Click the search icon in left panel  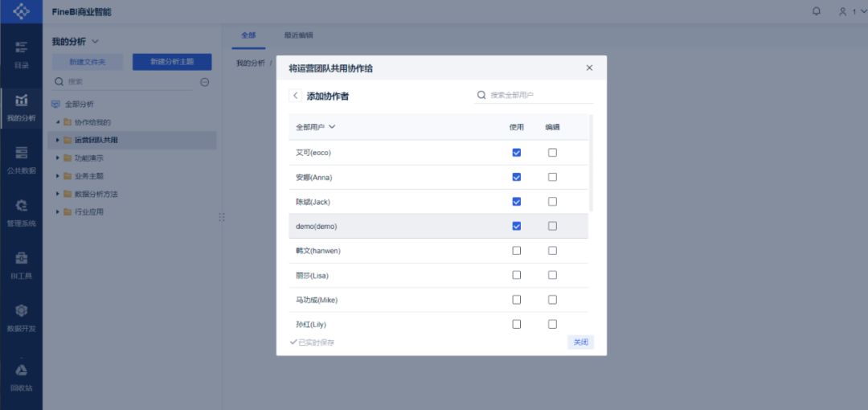(59, 81)
